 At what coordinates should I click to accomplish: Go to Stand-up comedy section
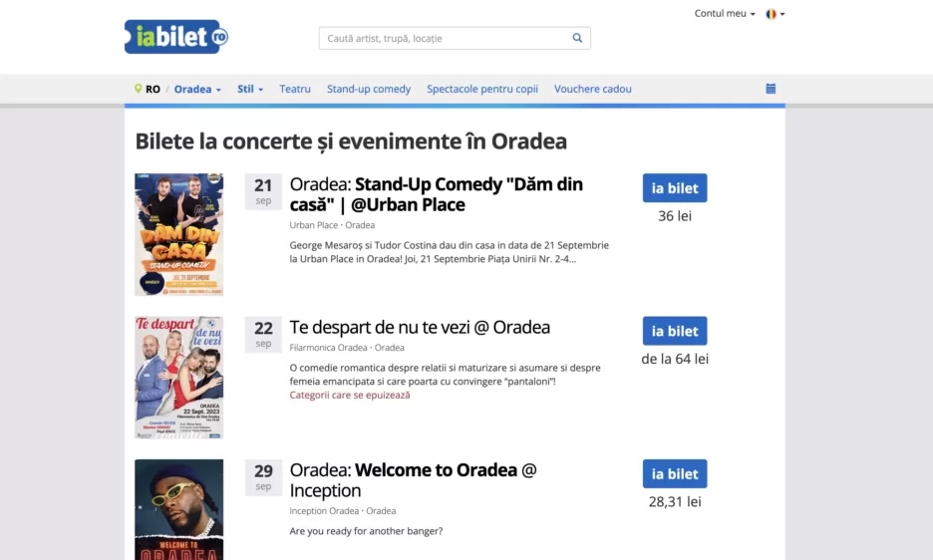[369, 89]
